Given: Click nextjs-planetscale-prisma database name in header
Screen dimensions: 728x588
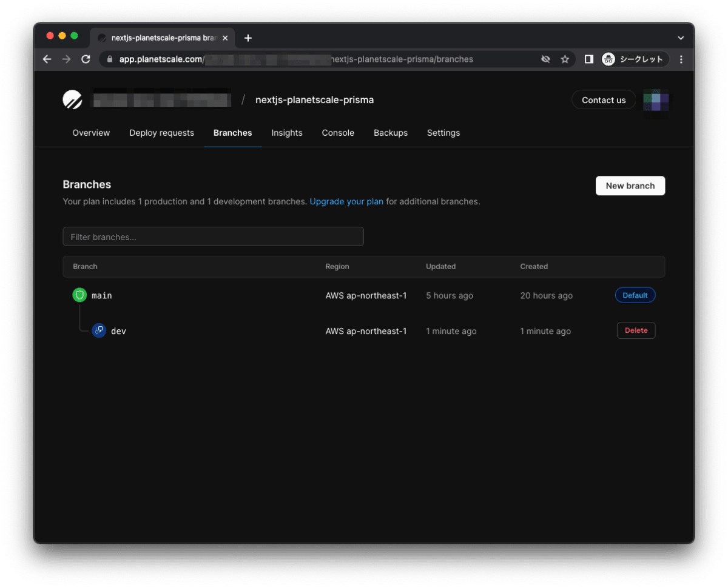Looking at the screenshot, I should coord(314,100).
